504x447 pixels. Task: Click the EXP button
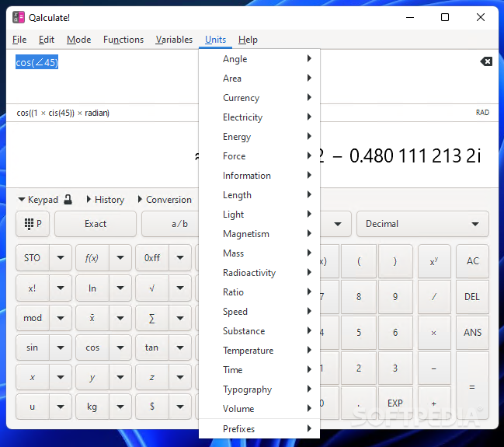click(x=395, y=403)
